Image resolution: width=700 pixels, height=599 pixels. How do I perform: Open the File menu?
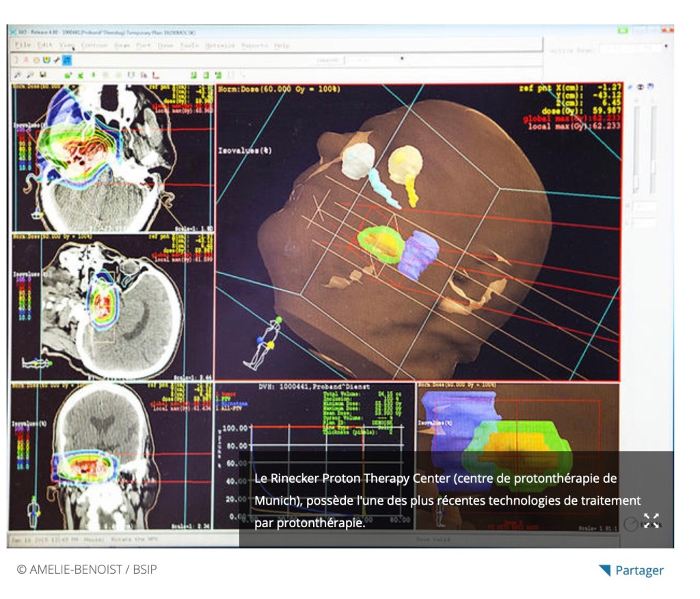(22, 46)
